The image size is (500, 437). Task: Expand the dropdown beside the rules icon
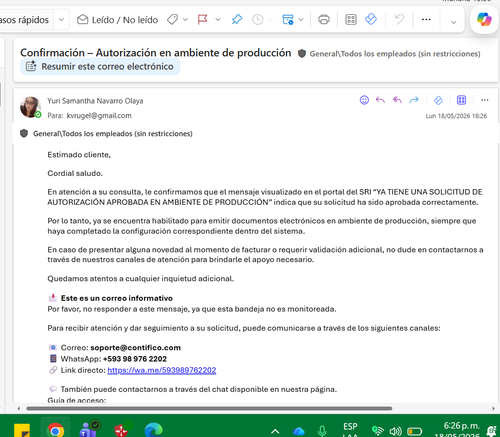(x=301, y=20)
